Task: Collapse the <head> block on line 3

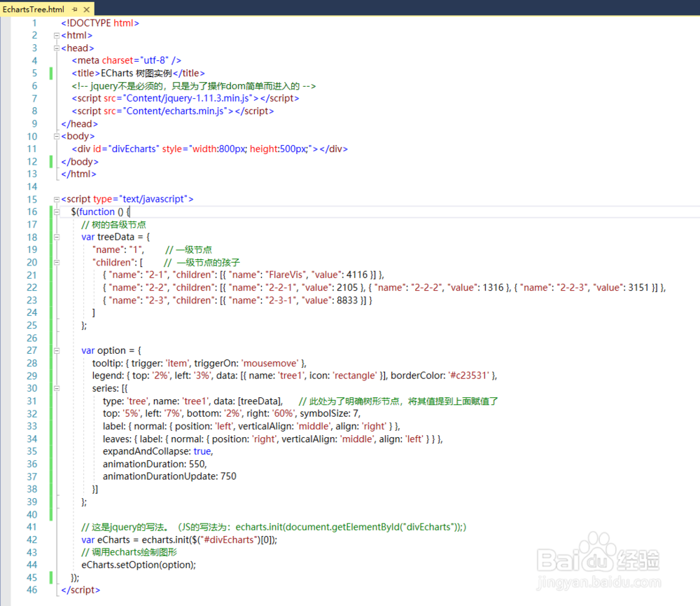Action: pyautogui.click(x=57, y=48)
